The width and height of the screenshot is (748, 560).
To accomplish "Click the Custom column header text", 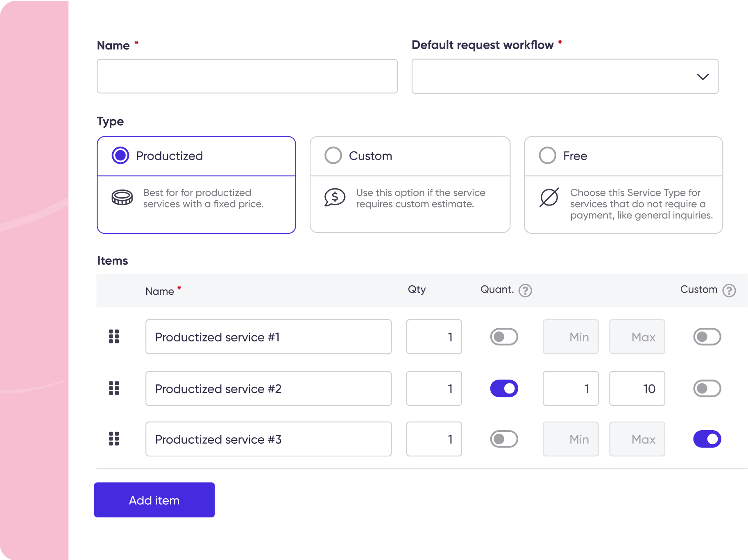I will click(x=699, y=289).
